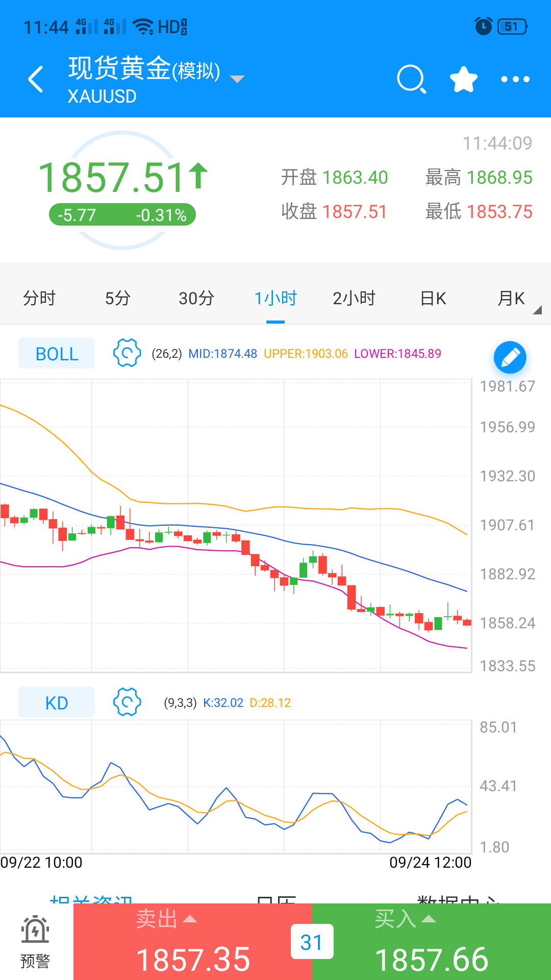551x980 pixels.
Task: Expand the symbol dropdown arrow beside 现货黄金
Action: point(237,79)
